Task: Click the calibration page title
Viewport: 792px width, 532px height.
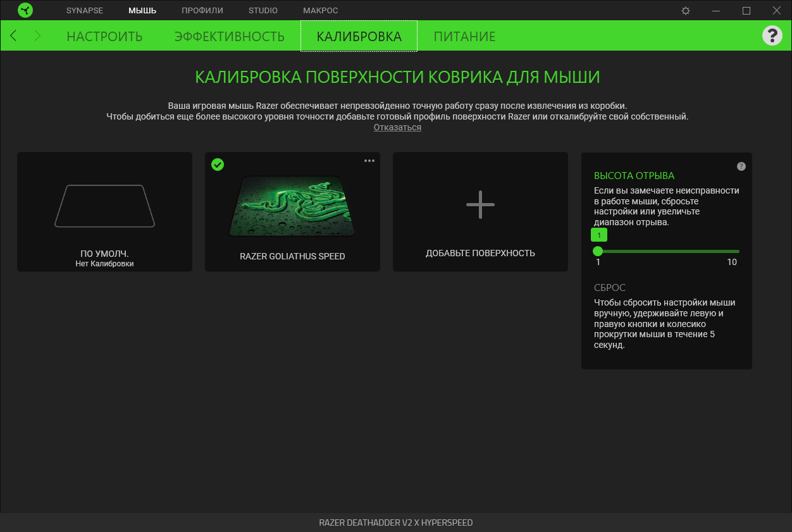Action: coord(397,77)
